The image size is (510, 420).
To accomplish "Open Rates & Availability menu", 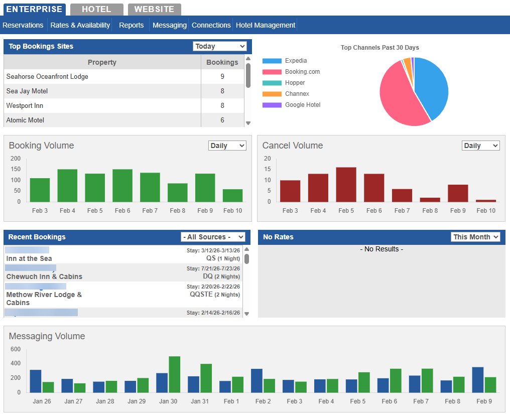I will pos(80,25).
